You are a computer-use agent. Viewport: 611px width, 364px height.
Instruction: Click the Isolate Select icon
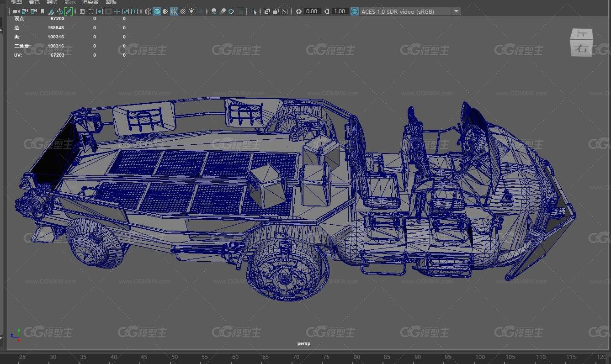[253, 11]
